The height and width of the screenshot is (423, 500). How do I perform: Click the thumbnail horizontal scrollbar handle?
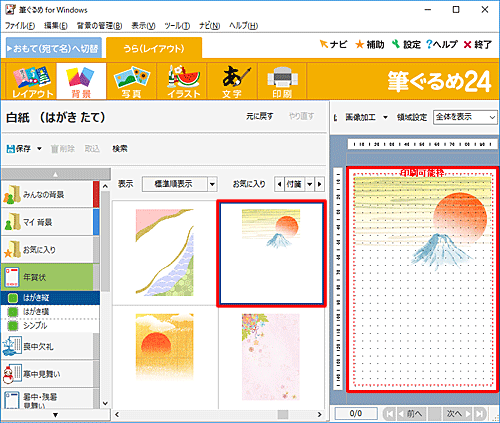[283, 414]
